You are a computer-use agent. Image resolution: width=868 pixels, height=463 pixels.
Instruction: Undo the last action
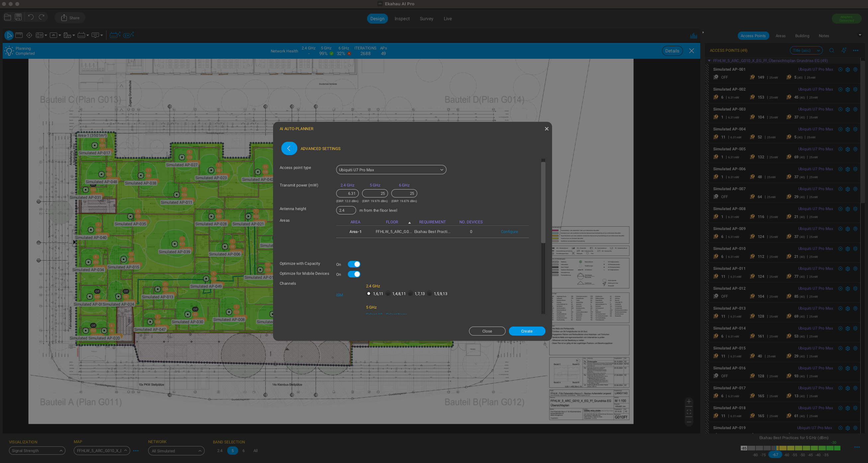point(31,17)
